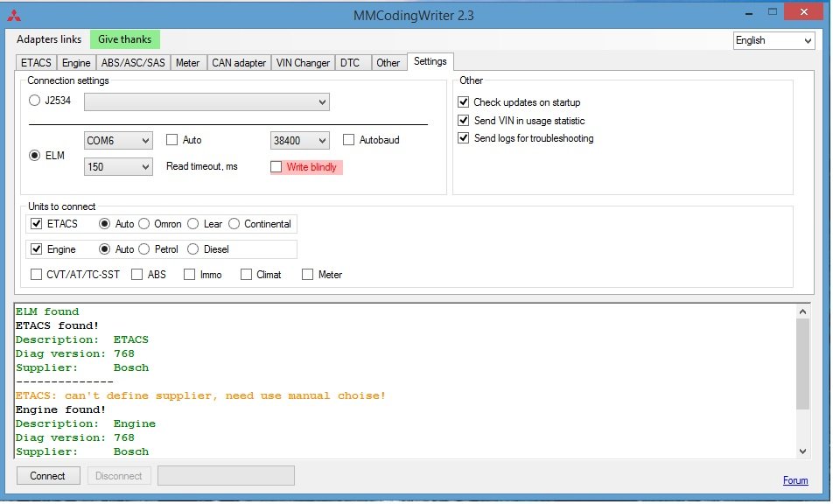The width and height of the screenshot is (833, 504).
Task: Uncheck Check updates on startup
Action: 463,102
